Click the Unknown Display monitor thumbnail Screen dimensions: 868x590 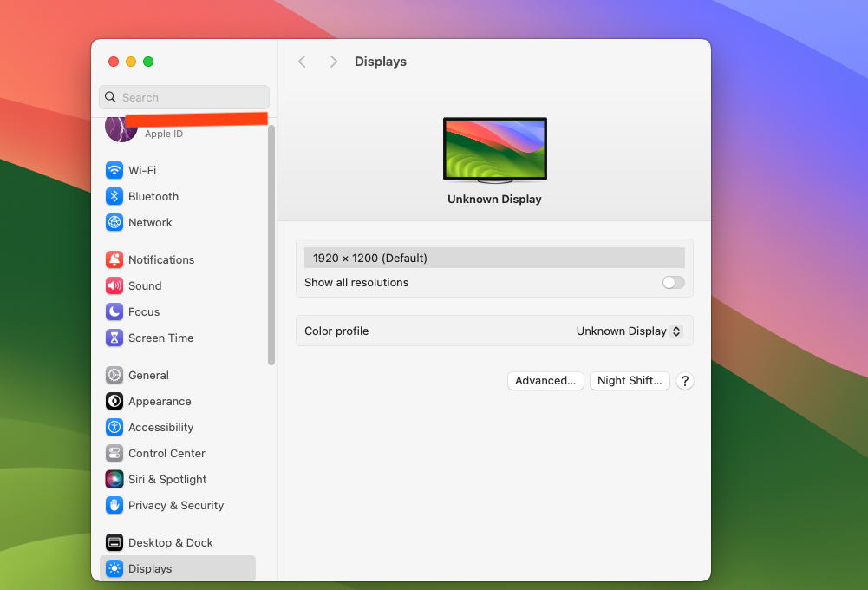[x=495, y=150]
